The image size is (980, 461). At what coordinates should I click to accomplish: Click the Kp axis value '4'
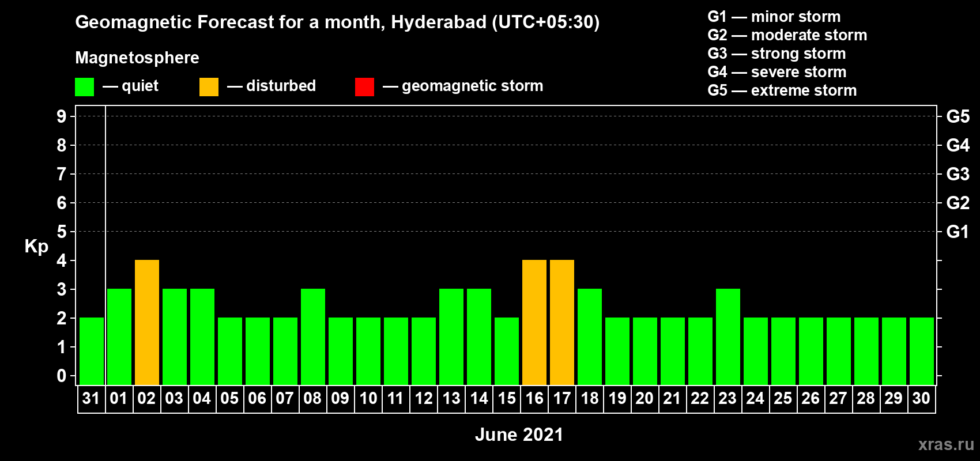[x=62, y=260]
